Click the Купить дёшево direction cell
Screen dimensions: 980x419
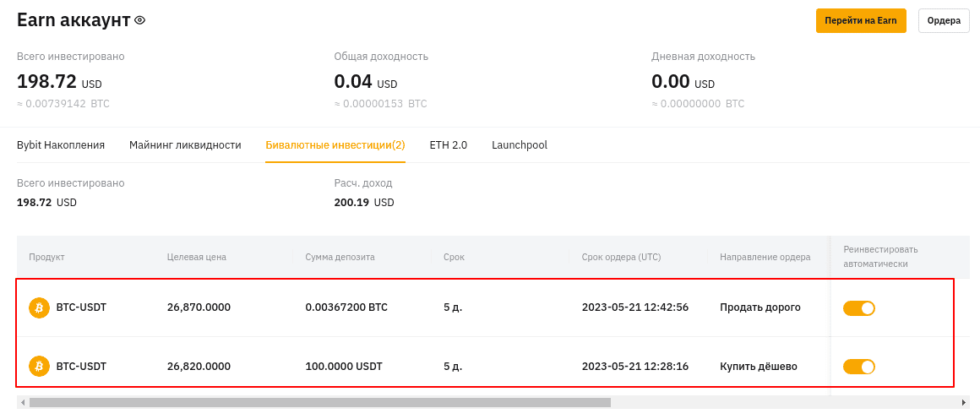(x=758, y=367)
